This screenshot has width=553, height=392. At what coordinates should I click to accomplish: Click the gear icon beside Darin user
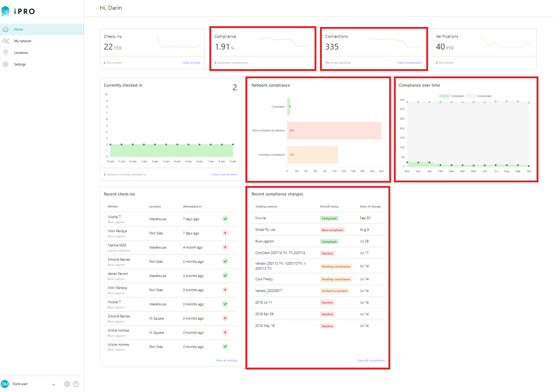tap(67, 384)
